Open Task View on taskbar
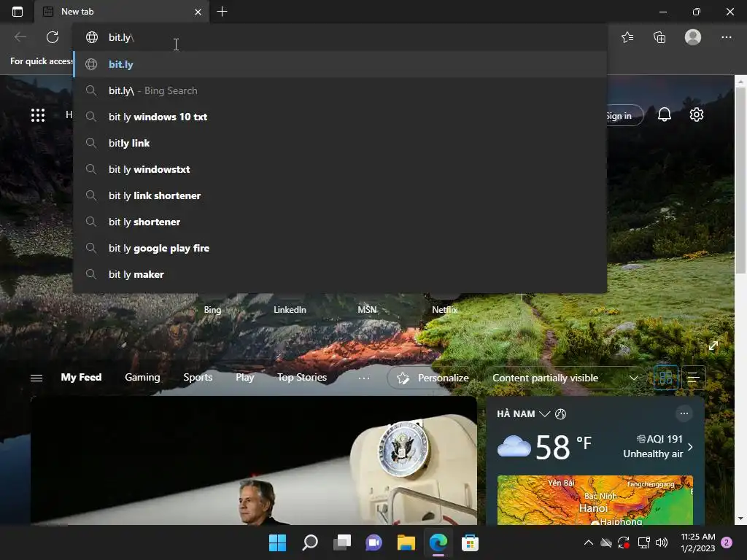 pos(342,542)
